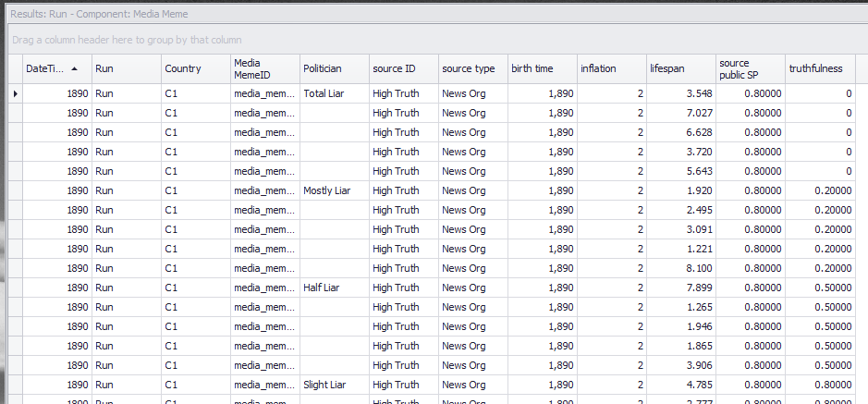The width and height of the screenshot is (868, 404).
Task: Select the lifespan cell 1.265
Action: click(x=680, y=307)
